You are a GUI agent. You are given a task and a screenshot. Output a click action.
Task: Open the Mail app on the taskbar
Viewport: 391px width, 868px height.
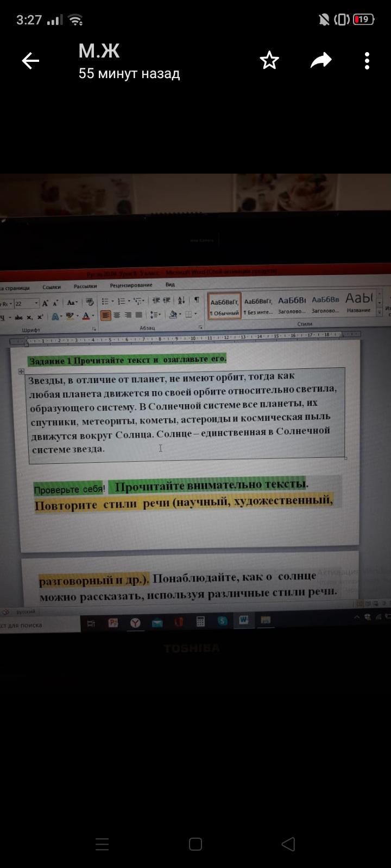(157, 623)
